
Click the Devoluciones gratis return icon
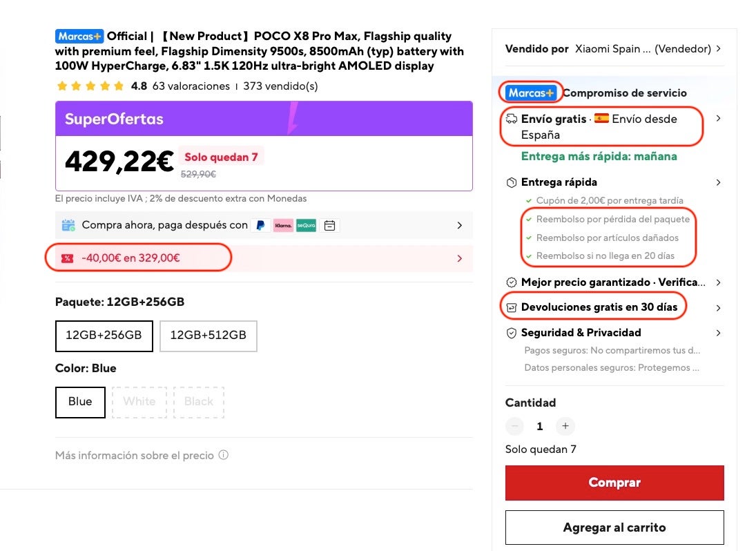(512, 307)
